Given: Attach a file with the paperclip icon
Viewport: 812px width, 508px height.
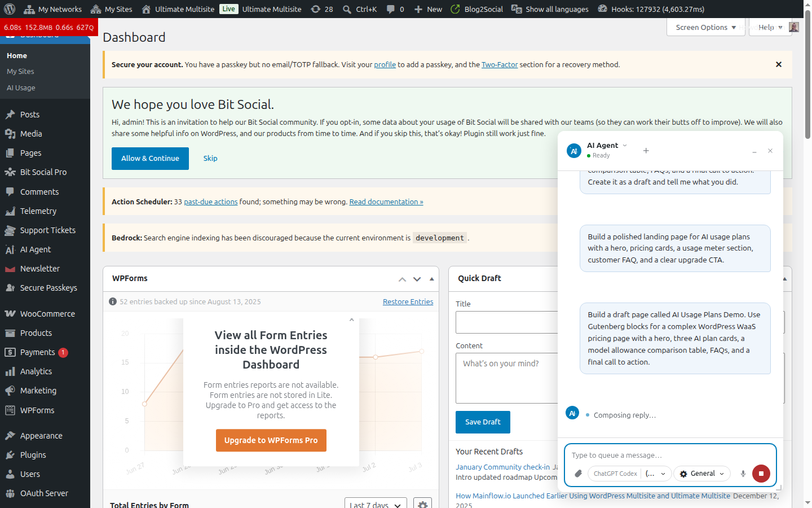Looking at the screenshot, I should [x=578, y=474].
